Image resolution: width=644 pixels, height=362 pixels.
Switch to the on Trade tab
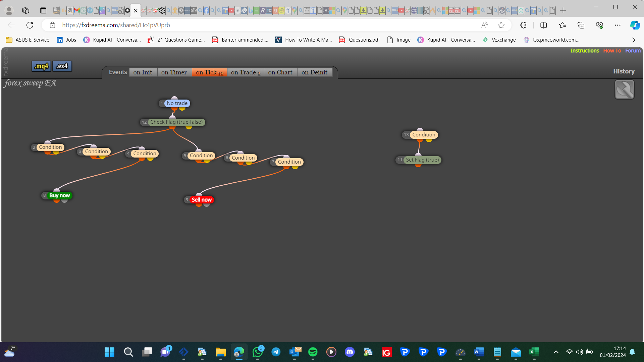(x=246, y=72)
